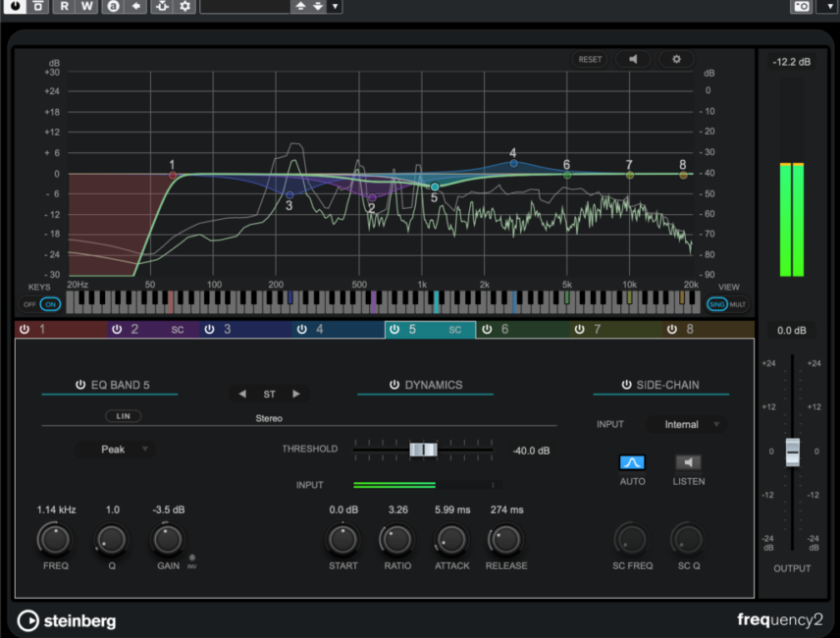Select band 1 tab
Viewport: 840px width, 638px height.
61,329
